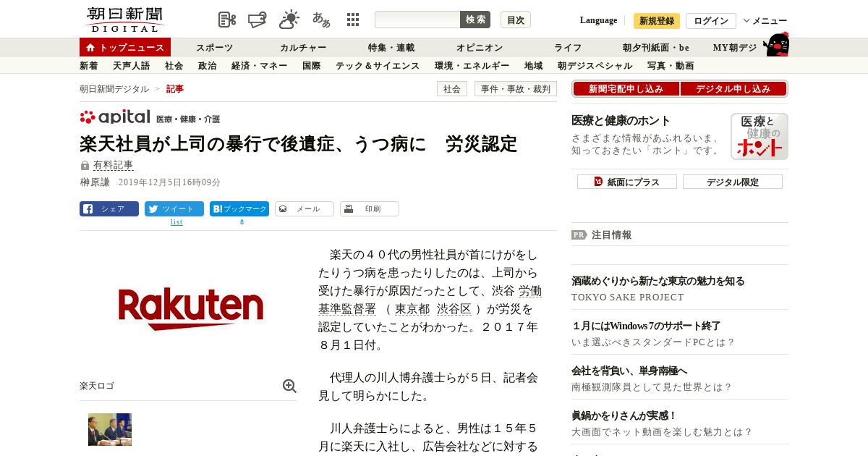This screenshot has height=456, width=868.
Task: Open 天声人語 in the sub navigation
Action: pyautogui.click(x=132, y=66)
